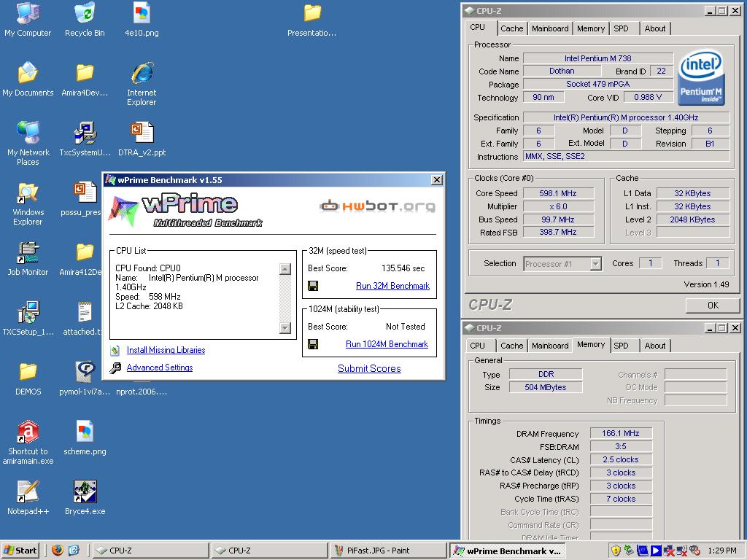Click the security shield tray icon
Image resolution: width=747 pixels, height=560 pixels.
pyautogui.click(x=616, y=551)
